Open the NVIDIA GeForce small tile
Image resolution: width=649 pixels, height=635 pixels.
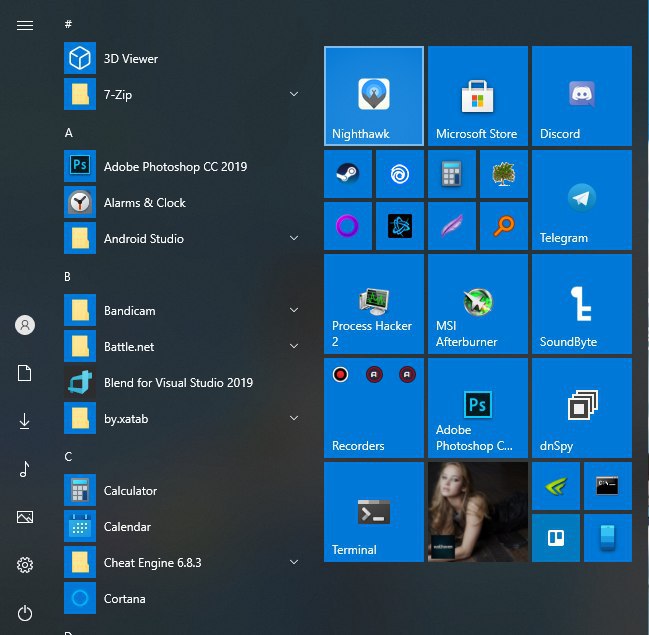click(555, 486)
